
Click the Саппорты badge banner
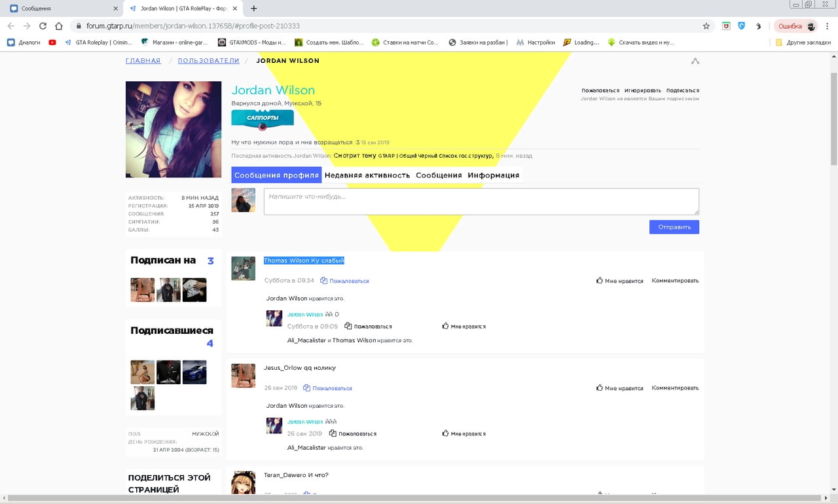point(263,118)
